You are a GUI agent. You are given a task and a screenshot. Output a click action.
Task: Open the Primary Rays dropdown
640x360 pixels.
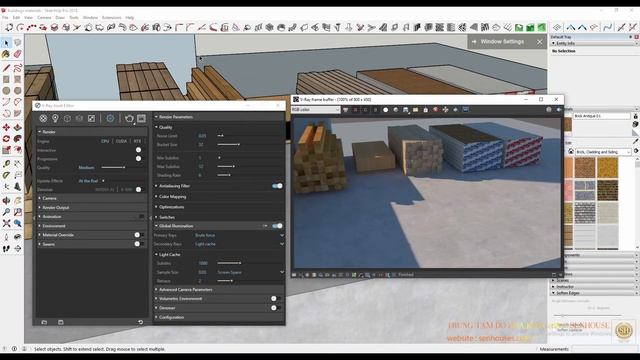tap(239, 235)
